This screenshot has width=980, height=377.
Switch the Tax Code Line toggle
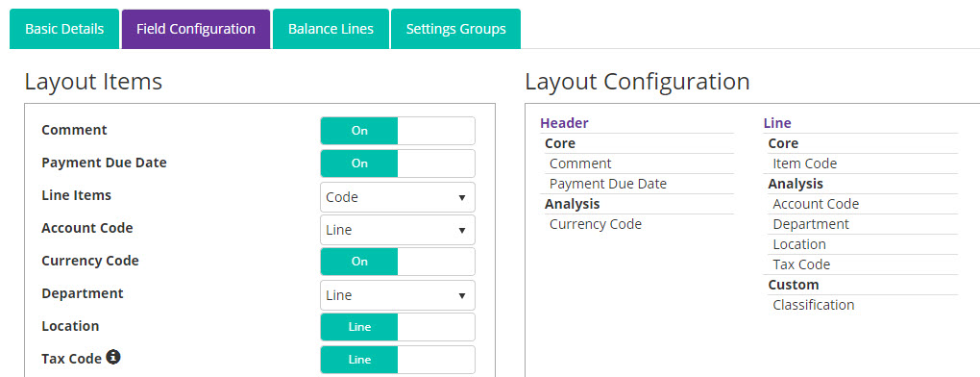point(398,360)
